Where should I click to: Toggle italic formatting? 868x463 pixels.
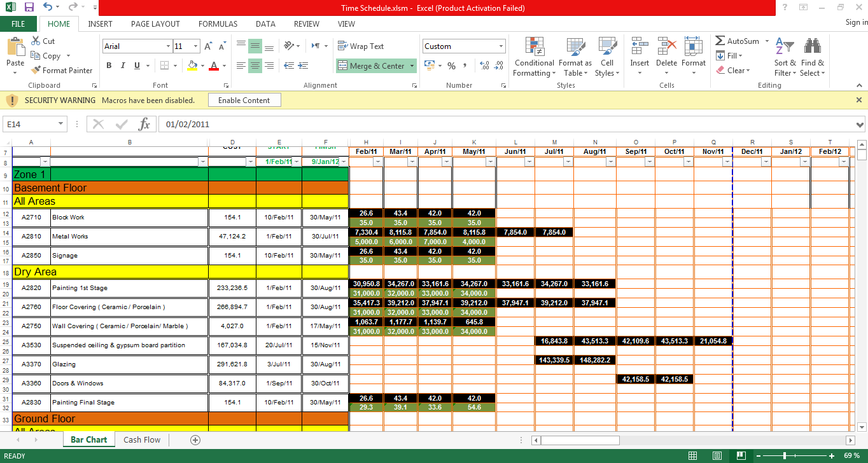tap(122, 66)
